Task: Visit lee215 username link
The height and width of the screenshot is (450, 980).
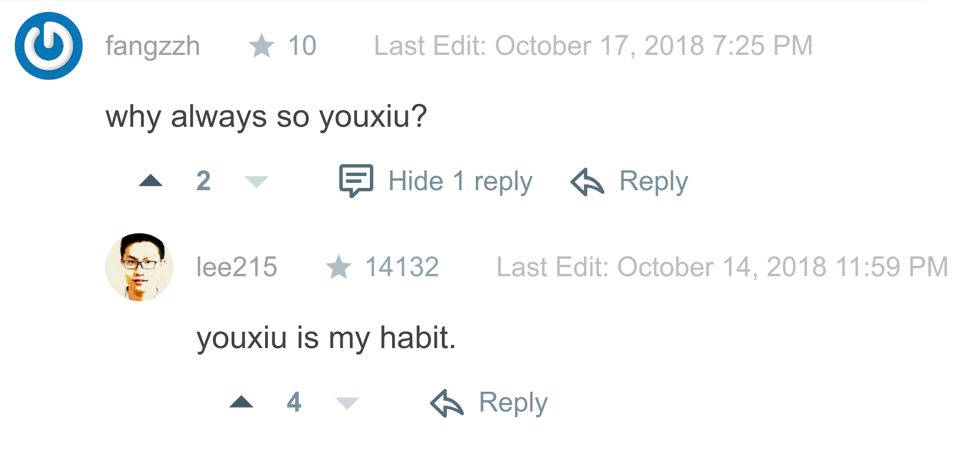Action: [237, 267]
